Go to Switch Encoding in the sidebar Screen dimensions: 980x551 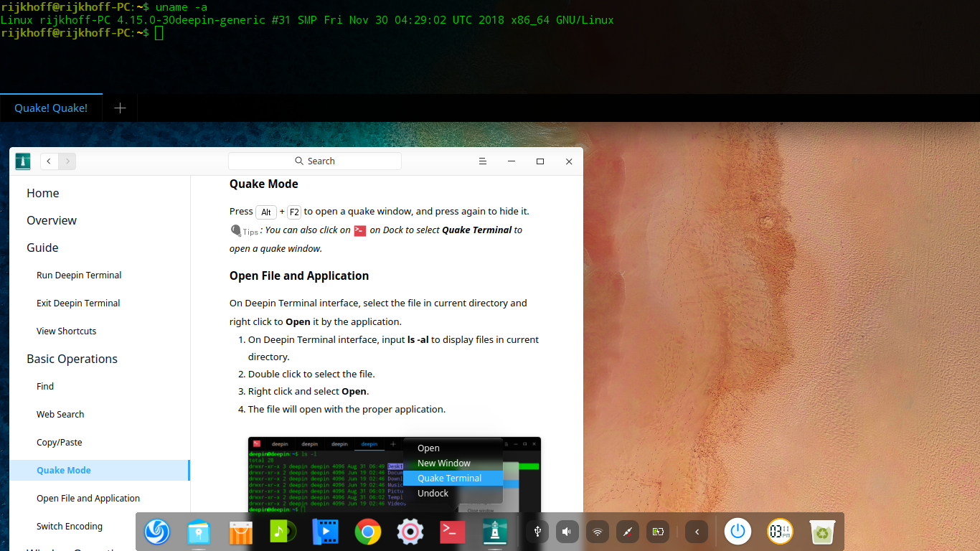(x=70, y=527)
